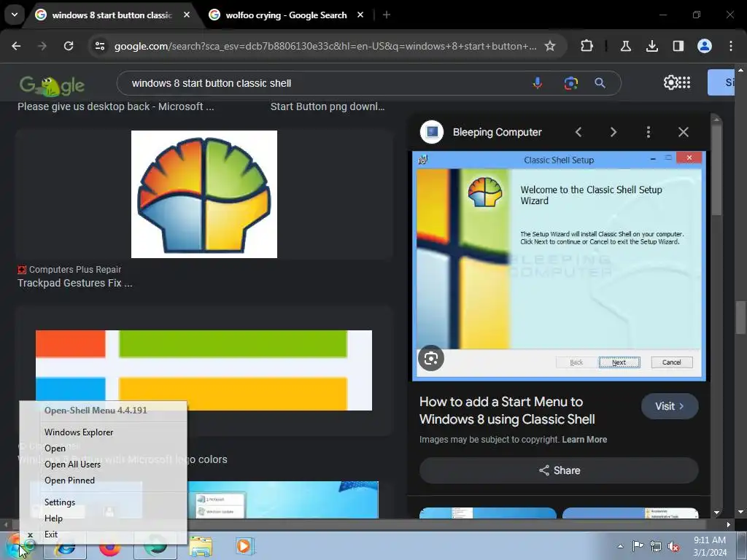Switch to windows 8 start button classic tab

[112, 15]
